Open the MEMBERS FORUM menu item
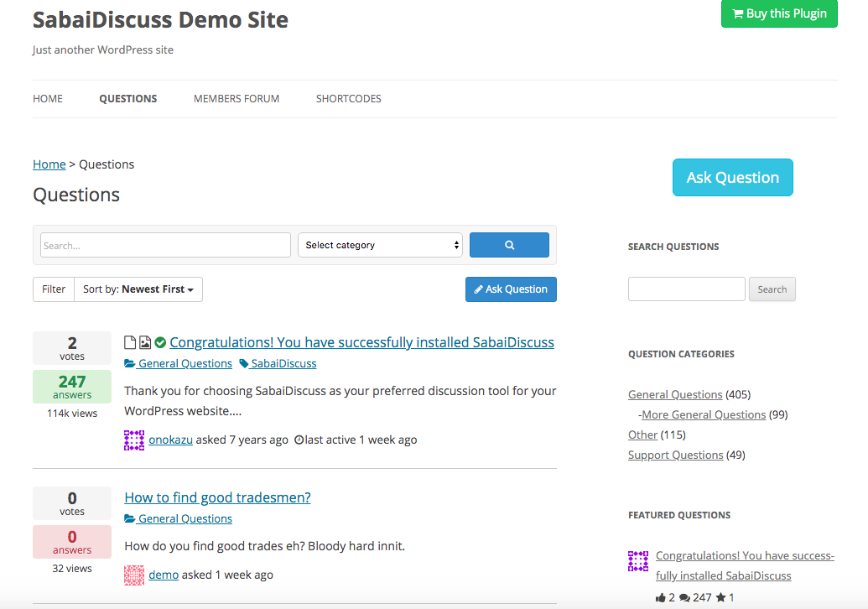Viewport: 868px width, 609px height. (236, 98)
